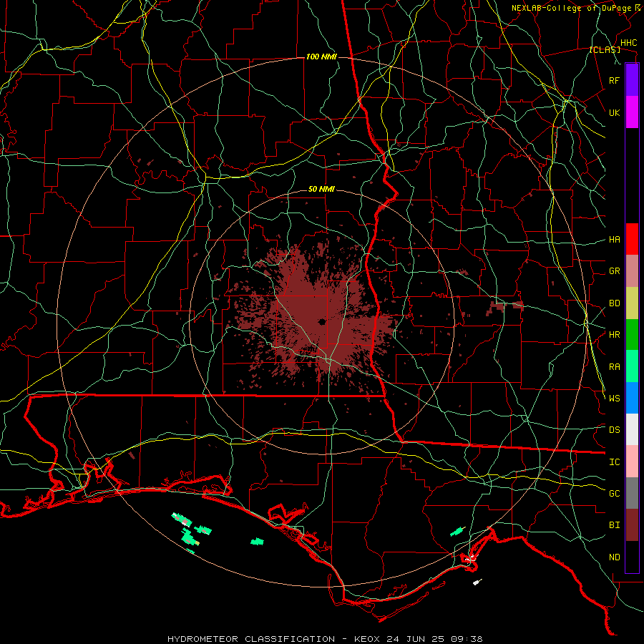
Task: Pick the mint green RA legend swatch
Action: pos(632,366)
